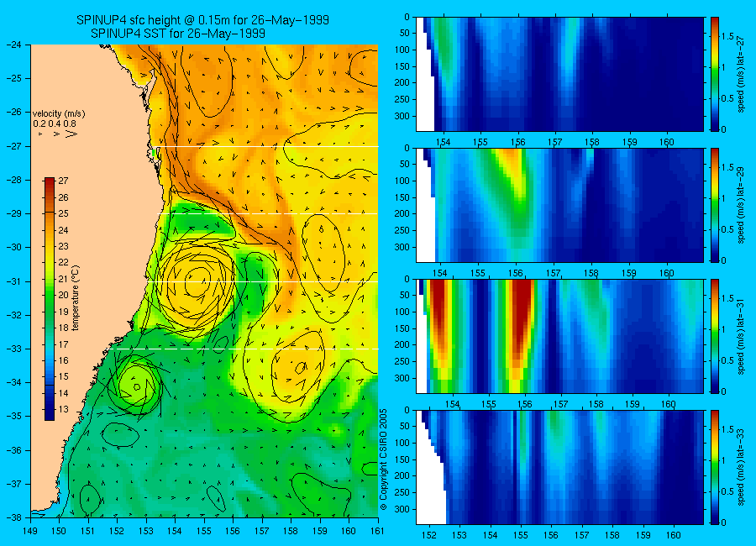The height and width of the screenshot is (546, 756).
Task: Select the 'speed (m/s) lat=-33' label
Action: 742,468
